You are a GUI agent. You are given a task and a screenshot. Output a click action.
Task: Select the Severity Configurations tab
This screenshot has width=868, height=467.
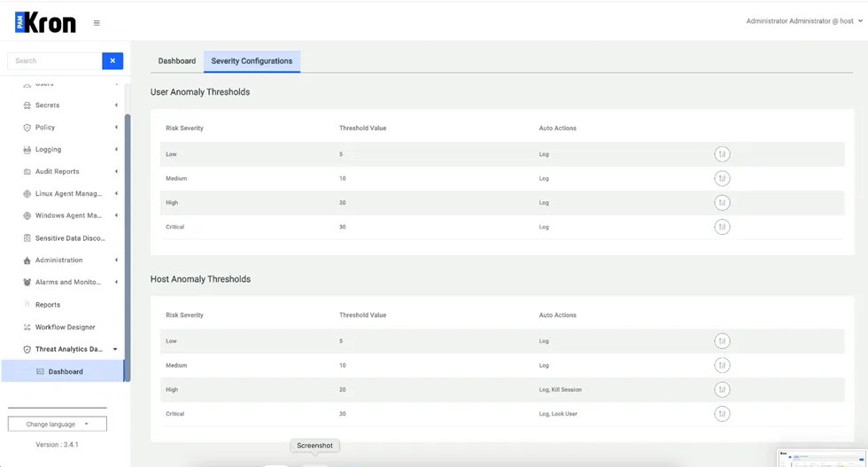click(x=252, y=61)
